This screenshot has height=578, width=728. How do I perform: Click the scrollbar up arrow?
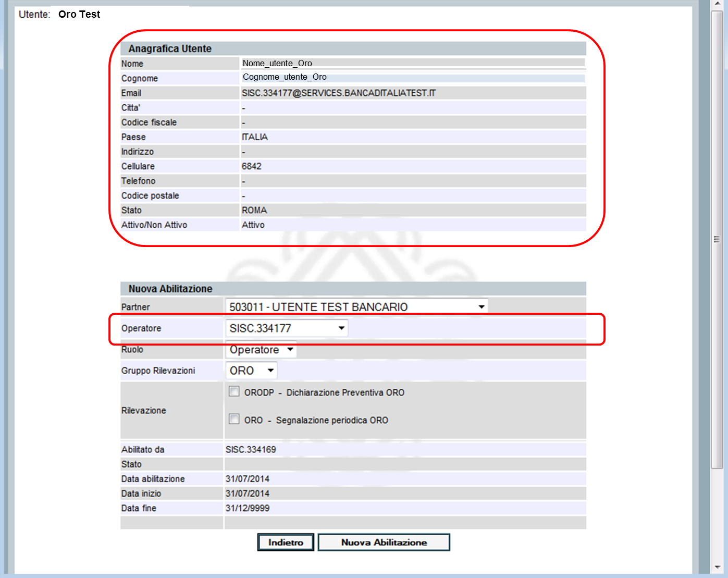(x=718, y=4)
